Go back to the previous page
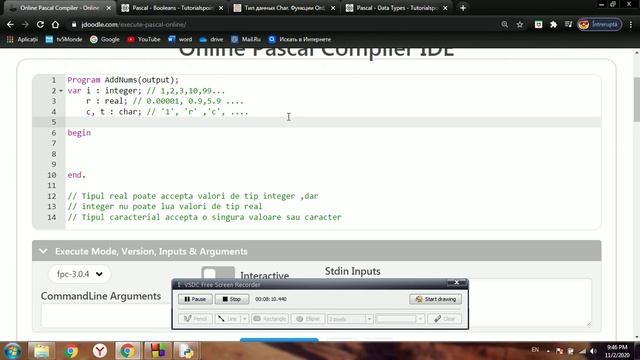640x360 pixels. [x=10, y=24]
